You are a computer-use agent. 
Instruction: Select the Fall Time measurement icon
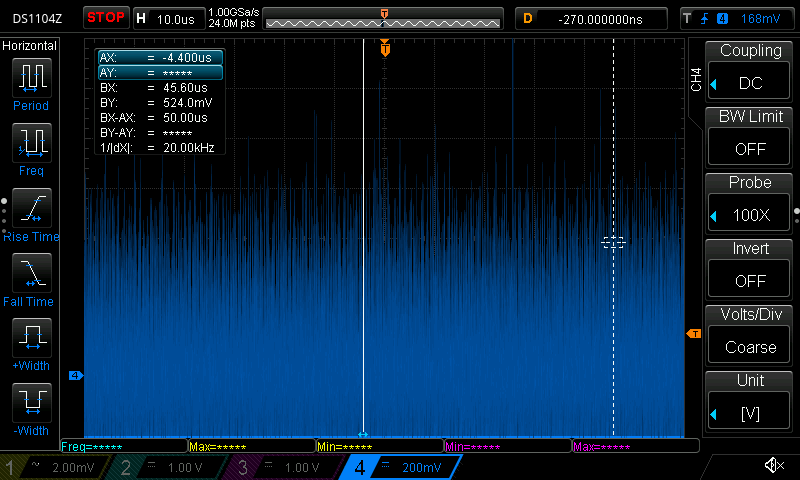pos(32,273)
